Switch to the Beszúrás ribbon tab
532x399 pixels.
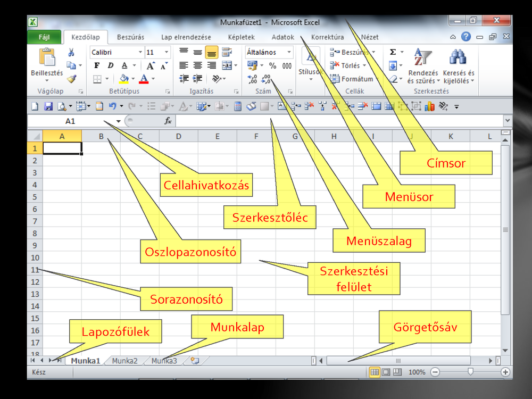click(x=131, y=37)
